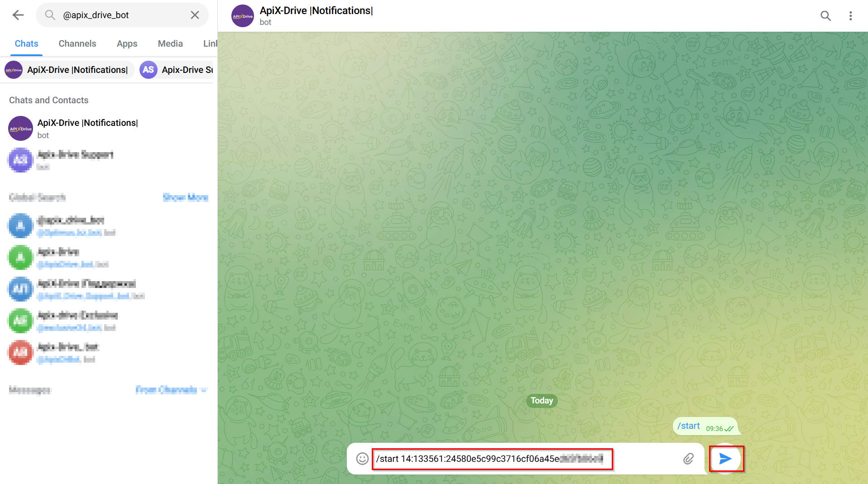
Task: Open the global search result with green A avatar
Action: 109,258
